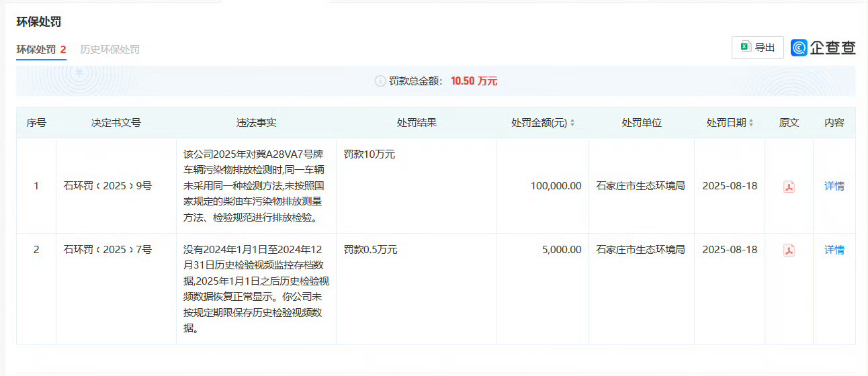The height and width of the screenshot is (376, 868).
Task: Click the 序号 column header
Action: [36, 123]
